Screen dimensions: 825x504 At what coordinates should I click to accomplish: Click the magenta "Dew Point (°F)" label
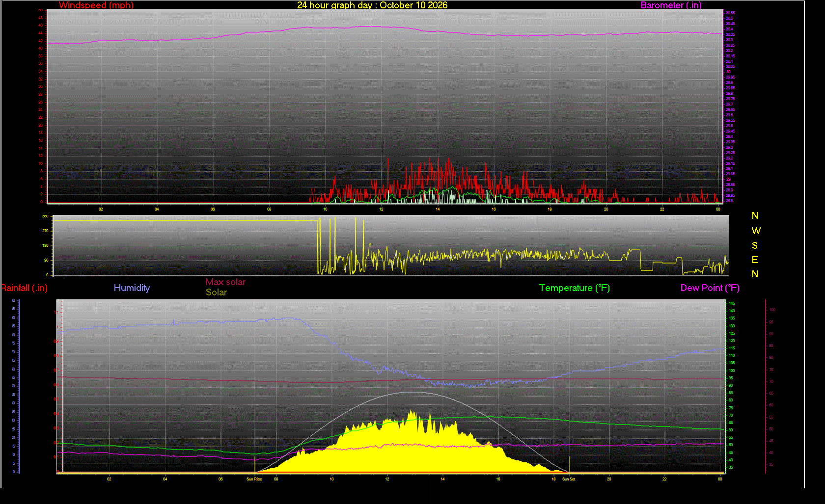[710, 288]
